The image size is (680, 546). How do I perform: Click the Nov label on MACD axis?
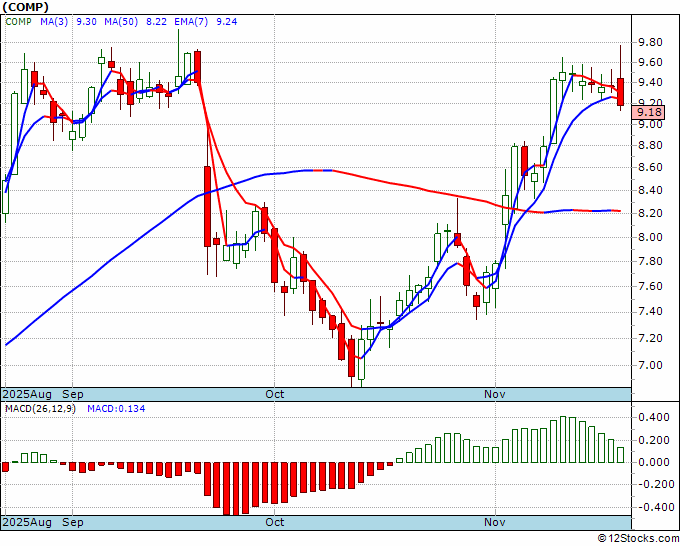[x=495, y=522]
